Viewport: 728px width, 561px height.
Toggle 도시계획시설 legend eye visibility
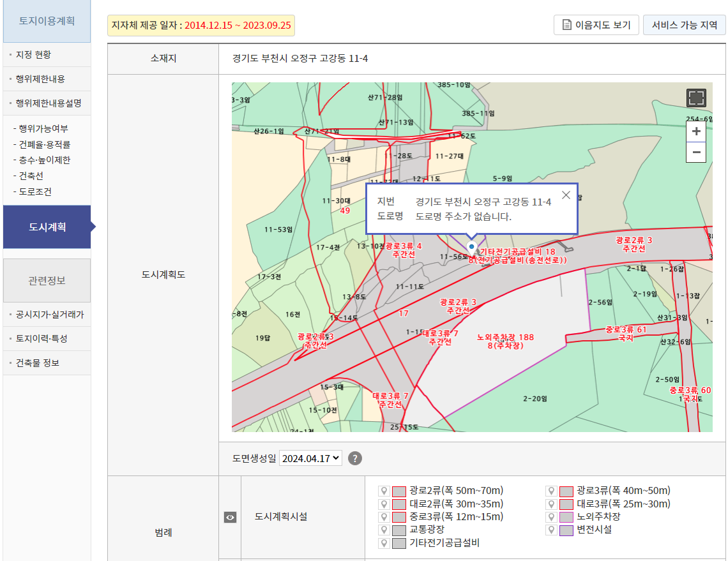click(x=231, y=517)
